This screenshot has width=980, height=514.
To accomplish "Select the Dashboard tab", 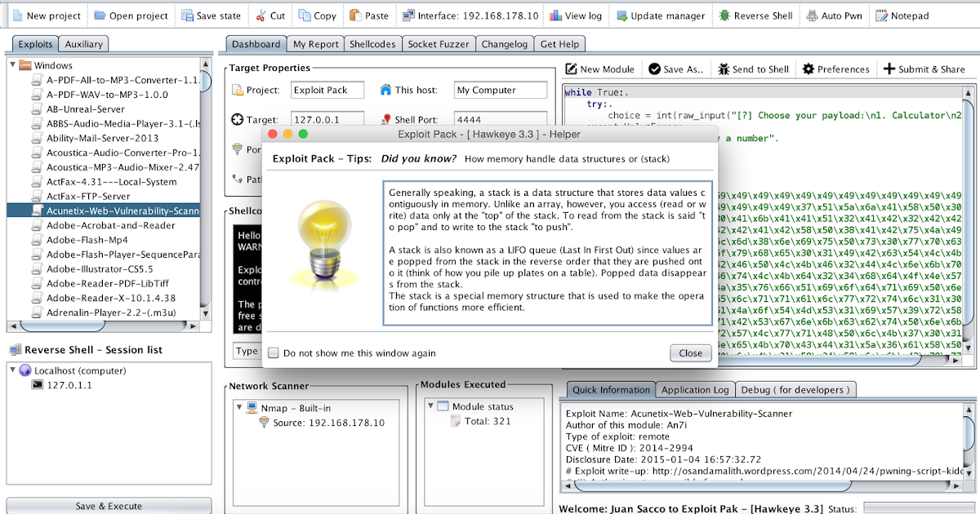I will click(x=256, y=44).
